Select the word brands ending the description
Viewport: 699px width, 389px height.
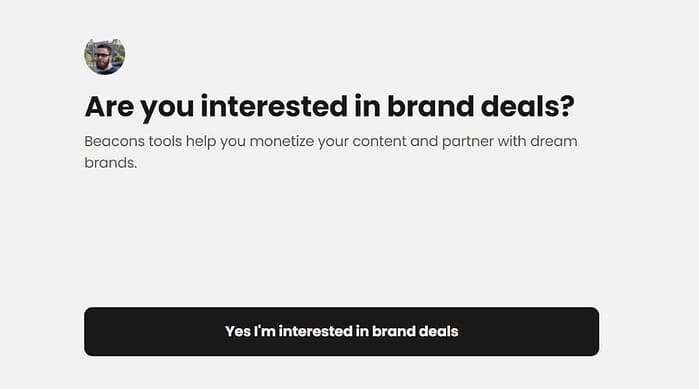pos(111,163)
